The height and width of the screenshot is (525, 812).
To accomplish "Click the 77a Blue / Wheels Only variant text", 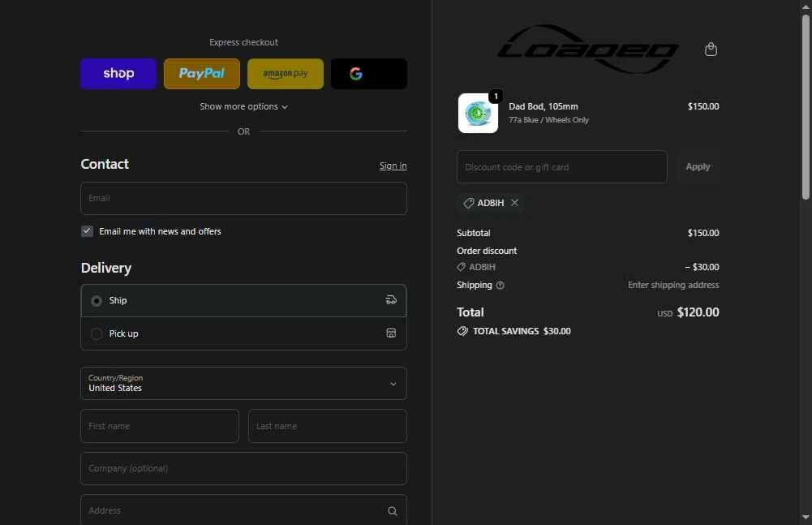I will (548, 120).
